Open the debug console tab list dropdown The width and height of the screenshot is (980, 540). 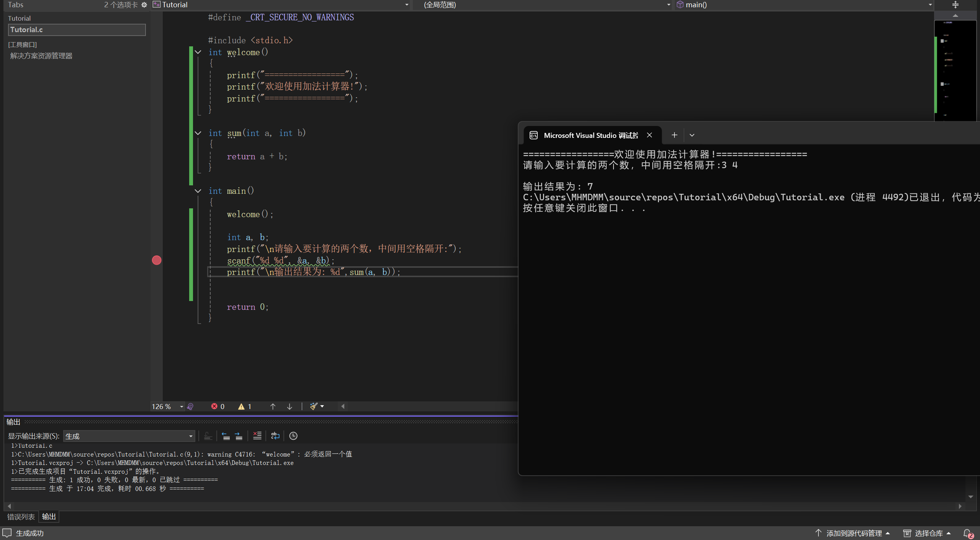pyautogui.click(x=692, y=135)
